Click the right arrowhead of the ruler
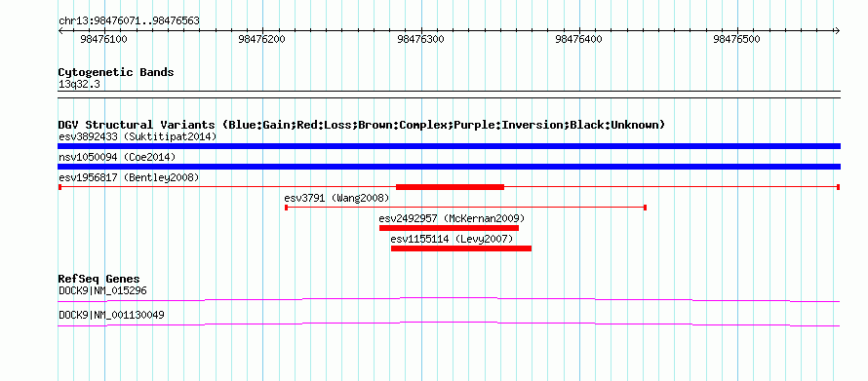Viewport: 868px width, 381px height. [837, 31]
